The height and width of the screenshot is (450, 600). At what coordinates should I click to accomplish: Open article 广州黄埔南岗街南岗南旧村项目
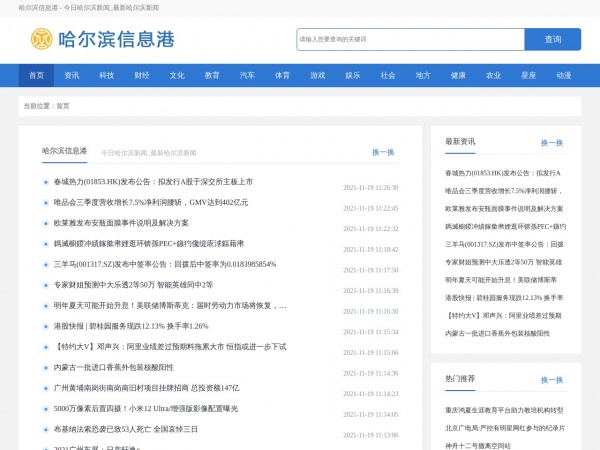(147, 388)
